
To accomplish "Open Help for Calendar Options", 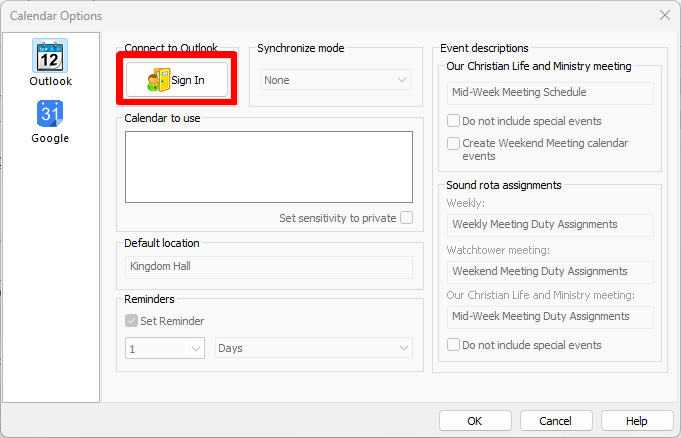I will tap(637, 421).
